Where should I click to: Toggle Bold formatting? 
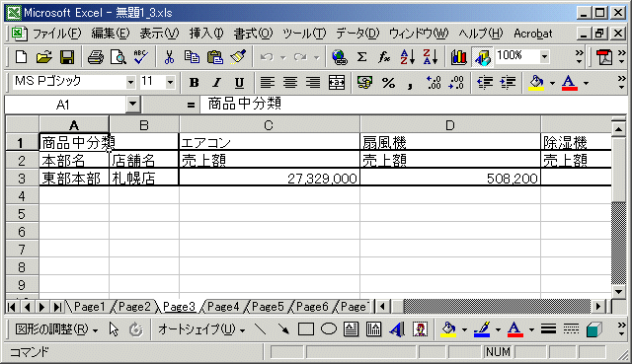pyautogui.click(x=194, y=83)
